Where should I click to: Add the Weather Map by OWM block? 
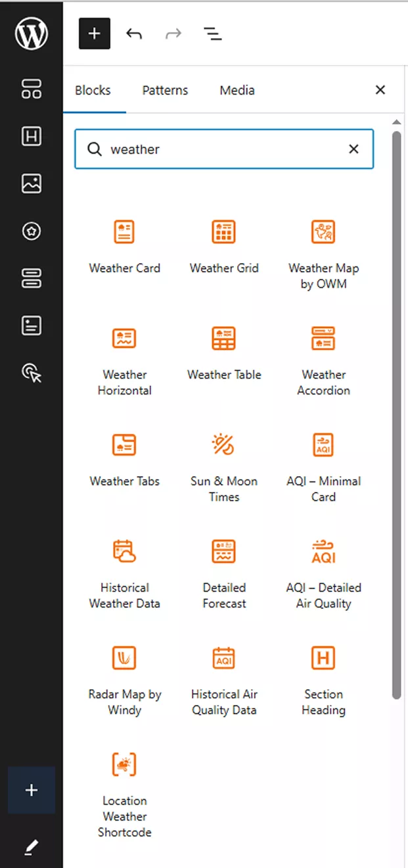click(x=323, y=255)
